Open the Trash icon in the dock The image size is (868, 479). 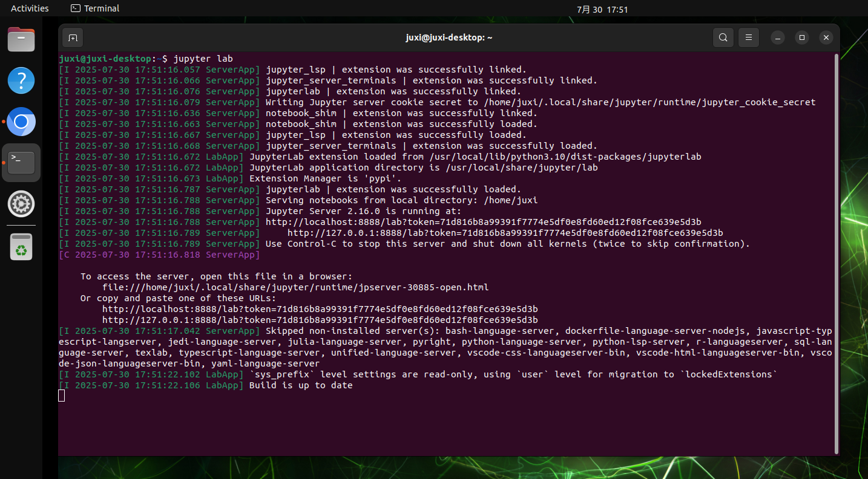(x=21, y=247)
